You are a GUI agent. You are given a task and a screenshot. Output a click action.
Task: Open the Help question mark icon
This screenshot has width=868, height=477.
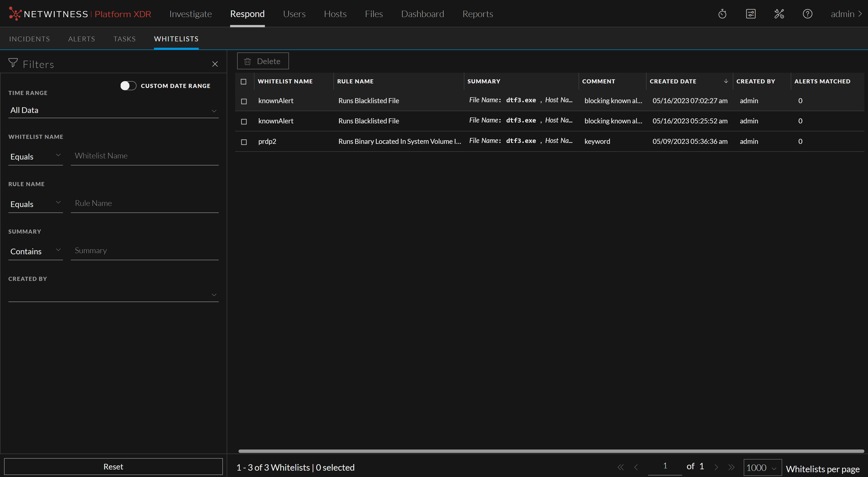(807, 14)
